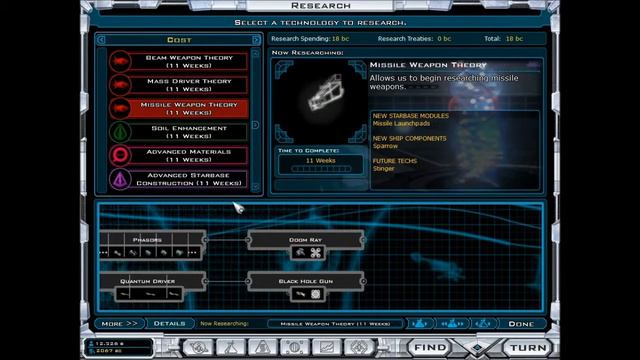Open the Details button
The width and height of the screenshot is (640, 360).
click(169, 324)
